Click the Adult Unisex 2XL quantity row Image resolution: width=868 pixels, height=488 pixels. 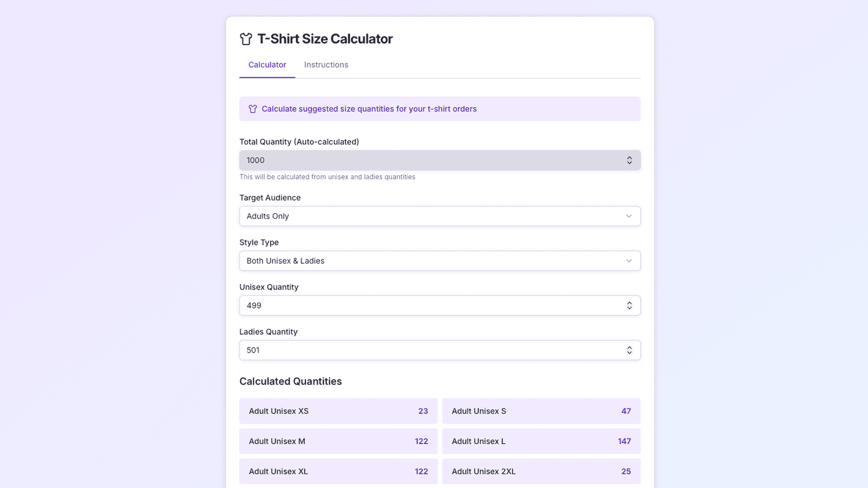pos(541,471)
